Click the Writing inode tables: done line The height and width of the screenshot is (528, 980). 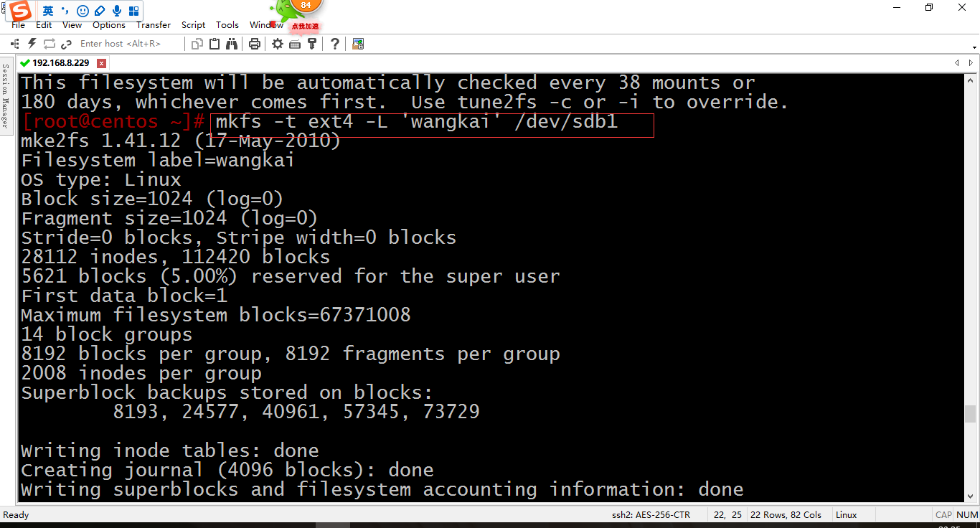170,451
